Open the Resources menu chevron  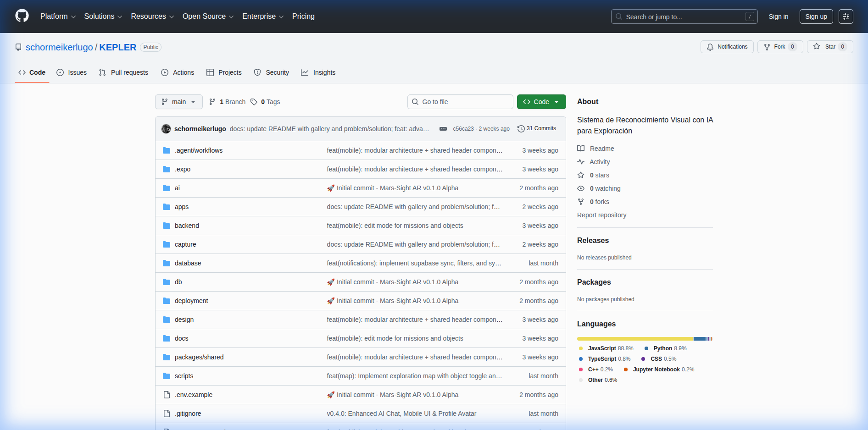click(172, 17)
